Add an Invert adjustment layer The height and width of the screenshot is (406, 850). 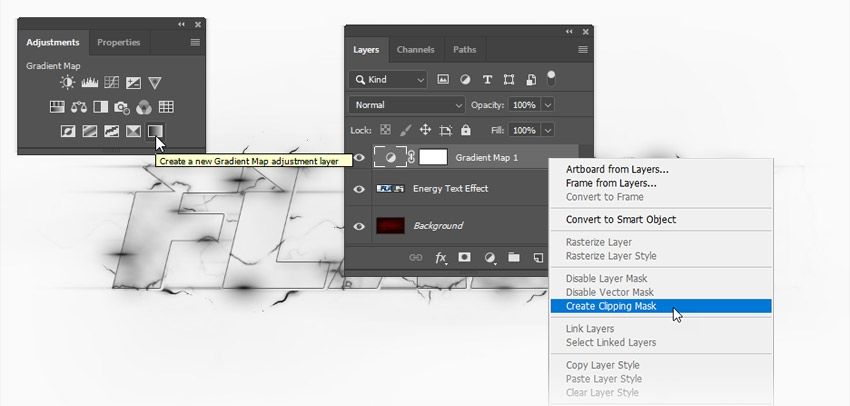pyautogui.click(x=68, y=131)
